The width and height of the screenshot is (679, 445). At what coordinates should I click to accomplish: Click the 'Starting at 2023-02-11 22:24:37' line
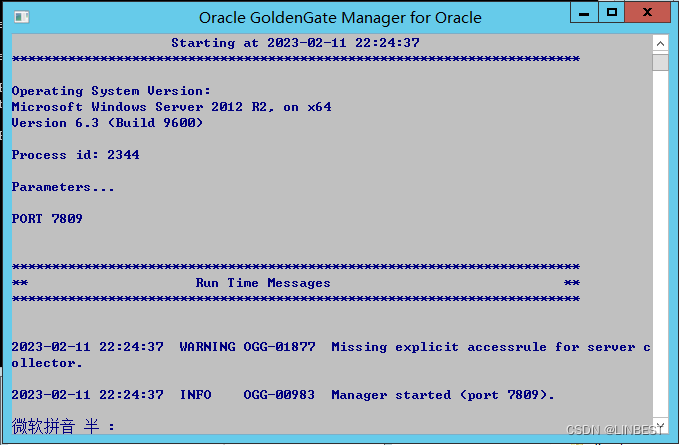295,43
